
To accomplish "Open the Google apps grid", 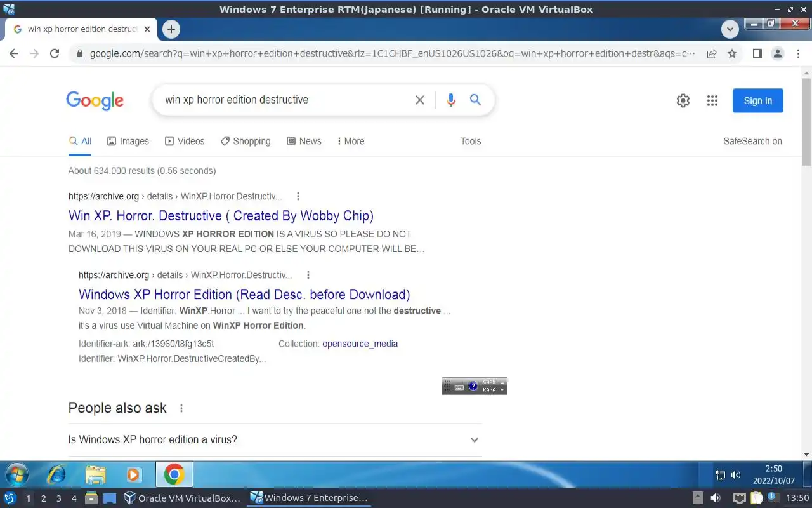I will (x=712, y=100).
